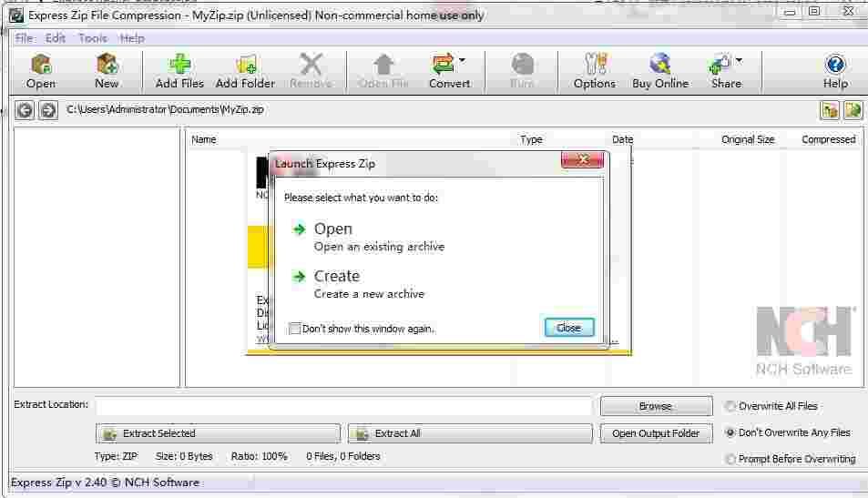Click the Convert toolbar icon
This screenshot has width=868, height=498.
click(443, 65)
